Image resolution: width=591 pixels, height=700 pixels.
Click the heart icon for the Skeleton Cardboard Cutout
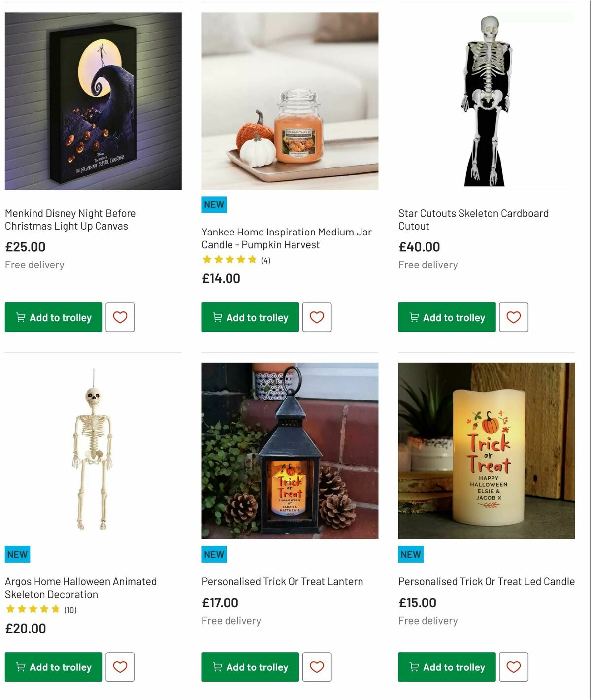tap(514, 317)
